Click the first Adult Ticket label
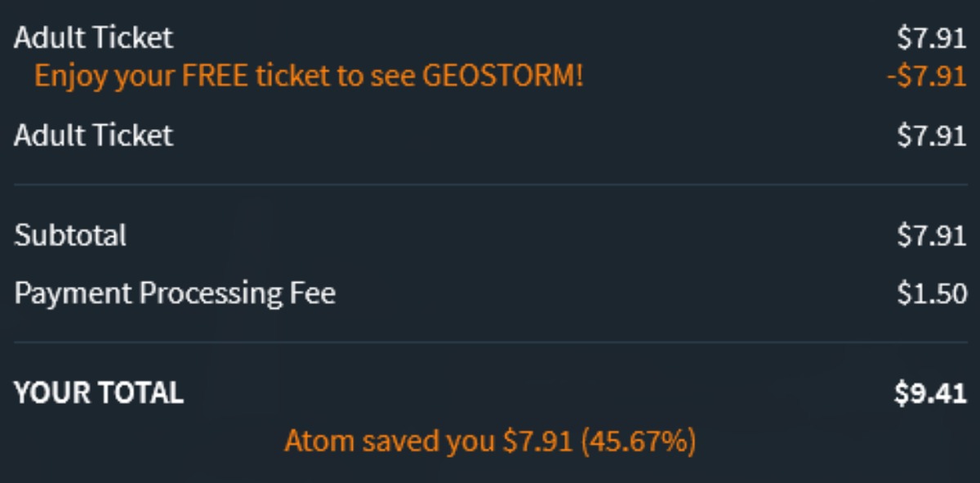 click(93, 38)
